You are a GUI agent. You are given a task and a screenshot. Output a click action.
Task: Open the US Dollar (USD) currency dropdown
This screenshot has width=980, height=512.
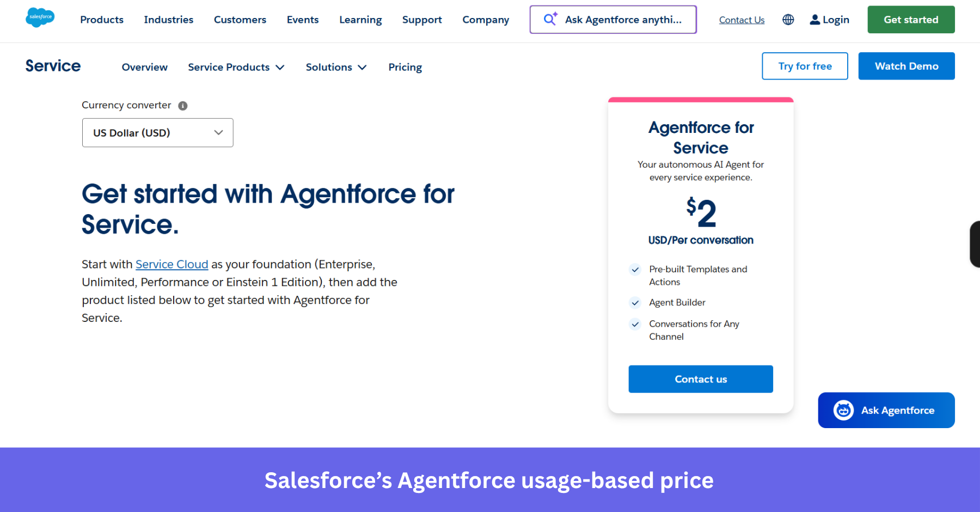pyautogui.click(x=158, y=133)
